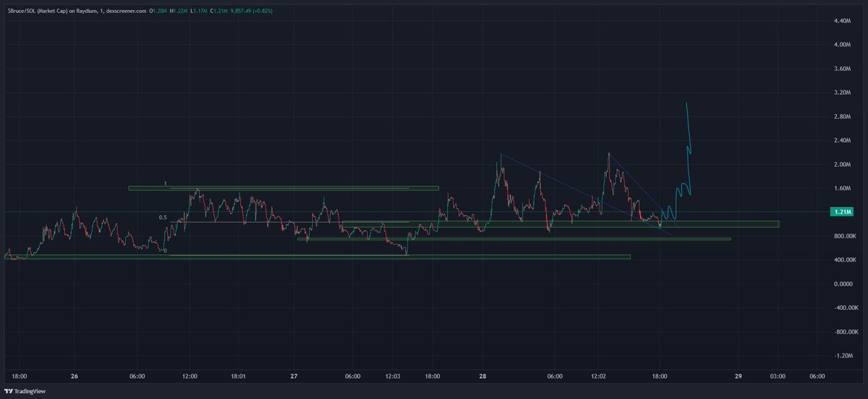Image resolution: width=868 pixels, height=399 pixels.
Task: Select the close value C1.21M
Action: (219, 11)
